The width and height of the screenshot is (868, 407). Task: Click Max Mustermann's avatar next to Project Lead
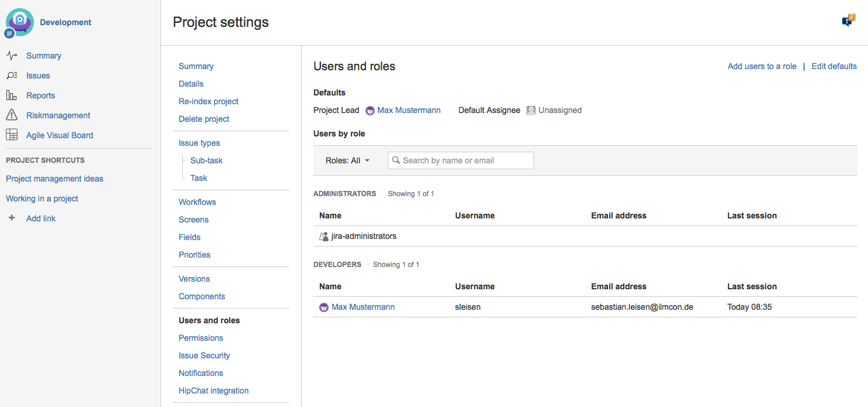coord(370,110)
